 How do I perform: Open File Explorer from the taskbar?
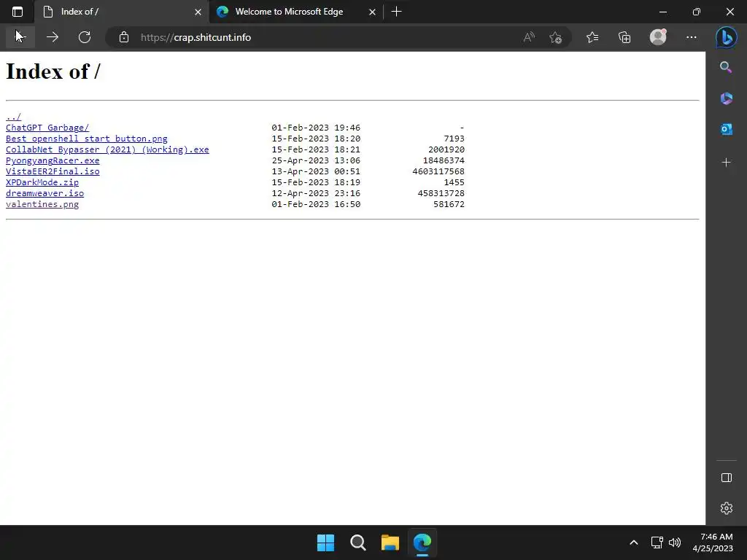[x=390, y=542]
